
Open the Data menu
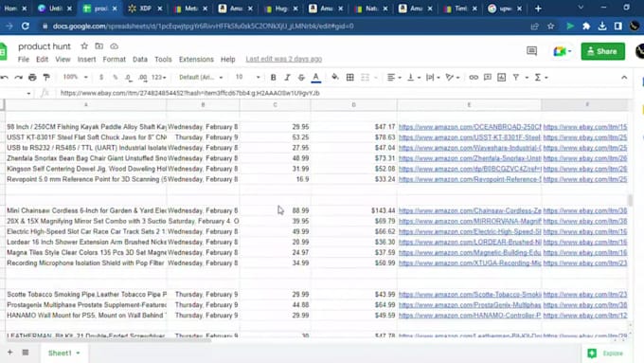click(x=140, y=59)
